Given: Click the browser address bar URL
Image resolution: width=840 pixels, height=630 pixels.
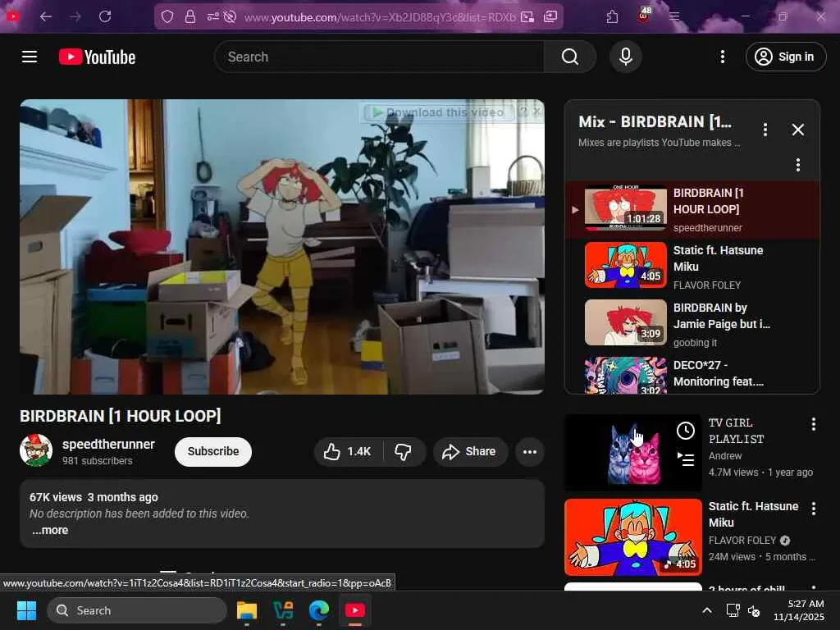Looking at the screenshot, I should [x=379, y=17].
